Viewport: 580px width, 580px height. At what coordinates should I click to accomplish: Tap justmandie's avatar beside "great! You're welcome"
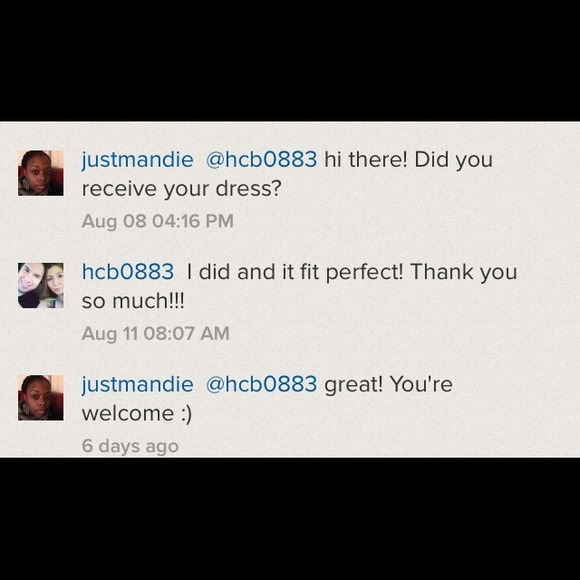pyautogui.click(x=41, y=398)
